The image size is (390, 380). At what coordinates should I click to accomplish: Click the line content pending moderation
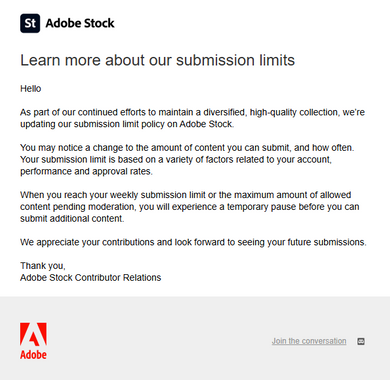[x=190, y=207]
